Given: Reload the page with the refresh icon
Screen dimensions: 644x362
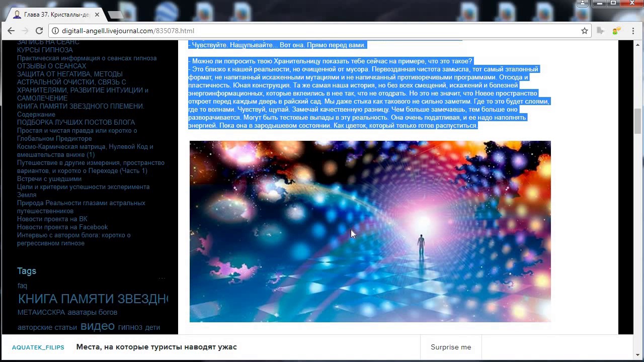Looking at the screenshot, I should 39,31.
